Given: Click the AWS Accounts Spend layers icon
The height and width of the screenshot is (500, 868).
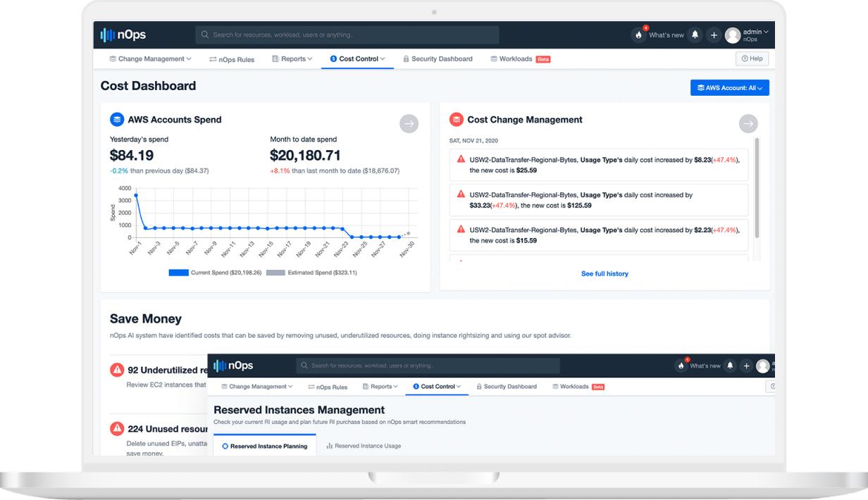Looking at the screenshot, I should pos(117,120).
